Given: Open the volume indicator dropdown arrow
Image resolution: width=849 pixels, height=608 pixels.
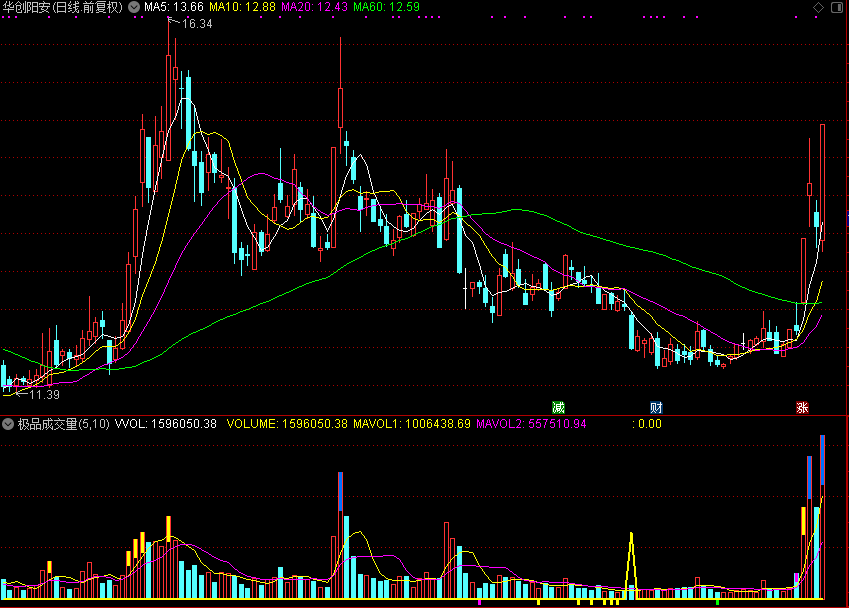Looking at the screenshot, I should 8,424.
